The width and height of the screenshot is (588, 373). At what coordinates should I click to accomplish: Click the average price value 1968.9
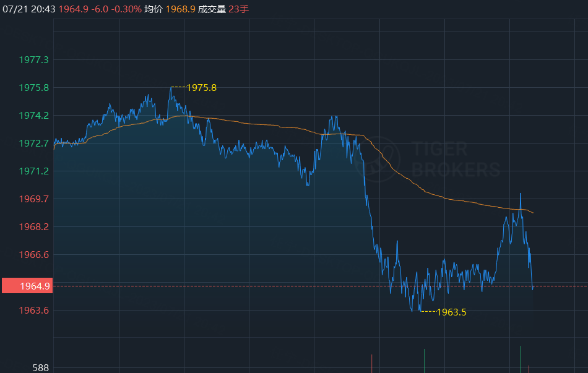pos(180,9)
